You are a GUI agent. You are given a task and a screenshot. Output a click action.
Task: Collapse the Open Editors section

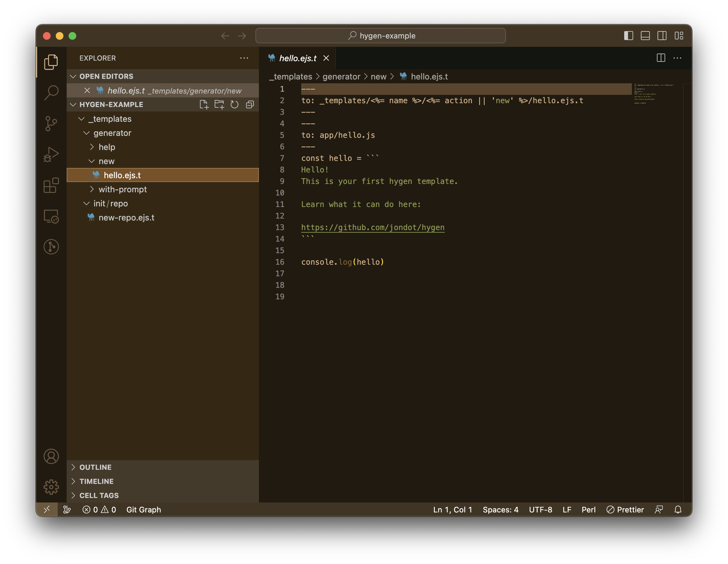[x=163, y=76]
